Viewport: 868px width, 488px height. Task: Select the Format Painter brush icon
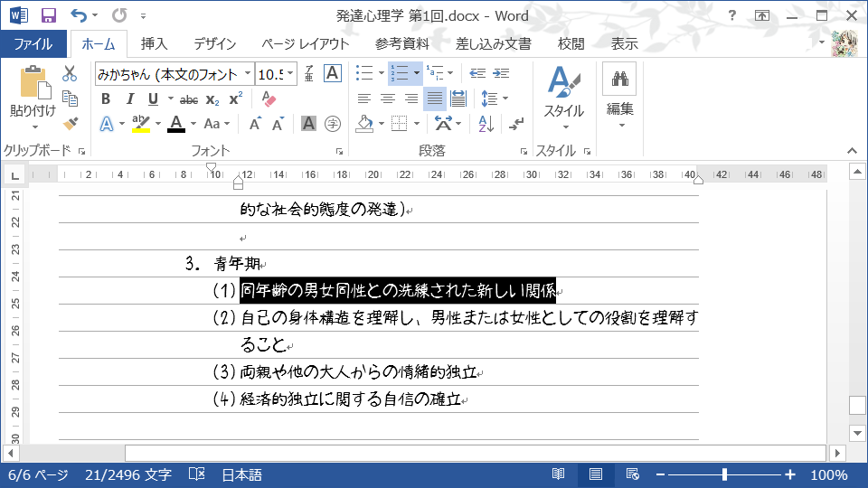pos(70,123)
